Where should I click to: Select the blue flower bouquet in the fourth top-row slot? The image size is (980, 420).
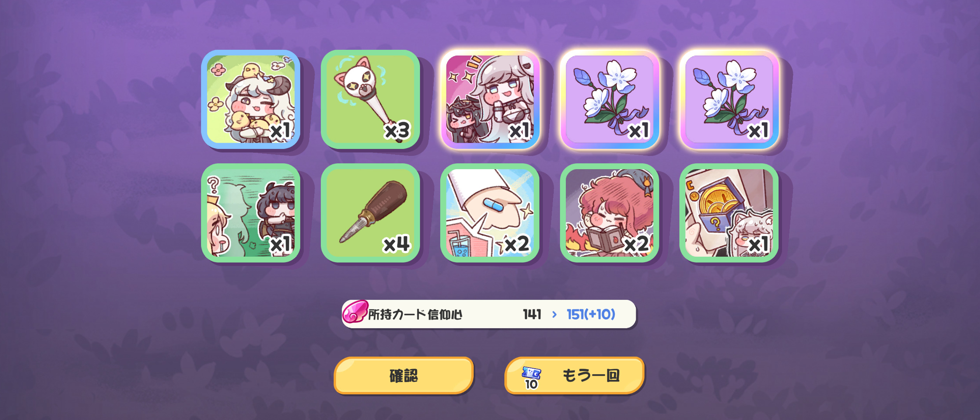tap(609, 99)
